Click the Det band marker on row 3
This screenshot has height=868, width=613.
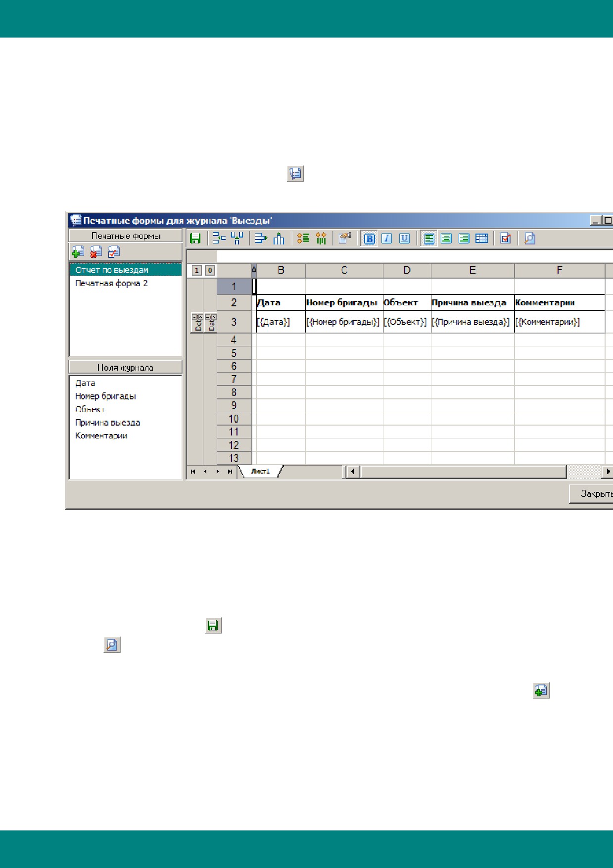(x=197, y=322)
